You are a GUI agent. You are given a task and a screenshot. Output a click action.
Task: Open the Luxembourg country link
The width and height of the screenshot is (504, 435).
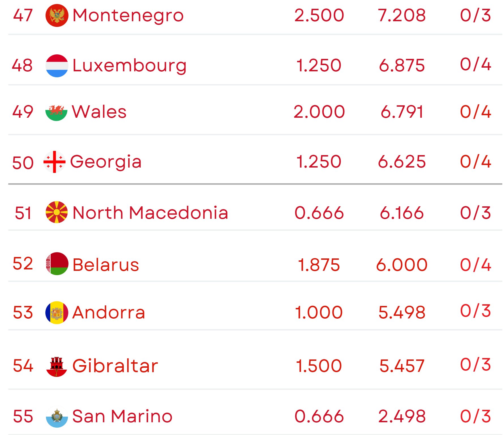pyautogui.click(x=129, y=66)
